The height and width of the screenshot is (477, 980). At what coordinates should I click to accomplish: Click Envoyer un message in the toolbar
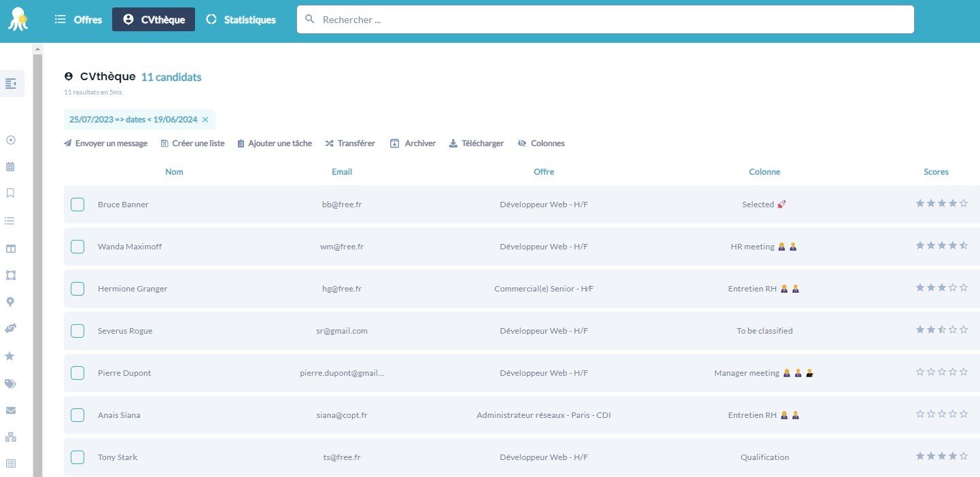(105, 143)
